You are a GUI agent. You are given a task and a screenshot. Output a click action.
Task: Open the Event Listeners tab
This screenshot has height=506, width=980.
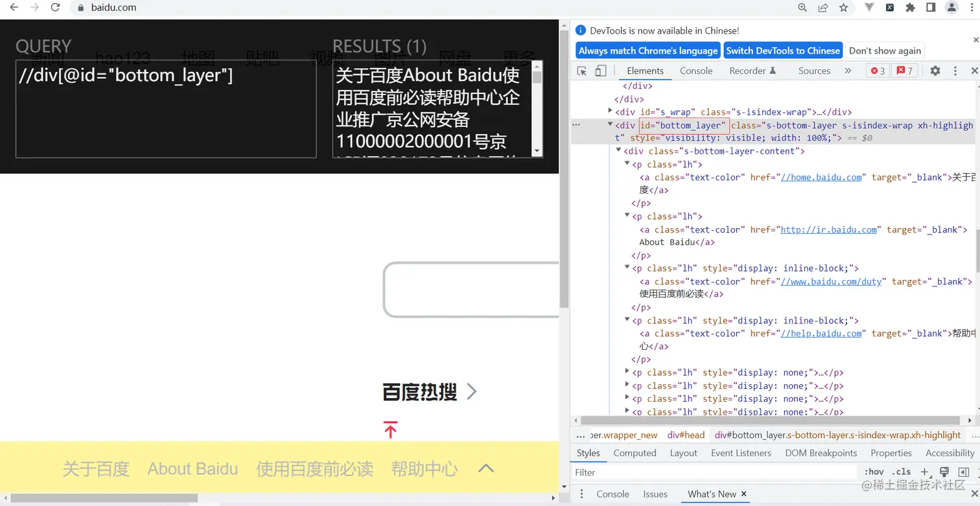pos(741,453)
